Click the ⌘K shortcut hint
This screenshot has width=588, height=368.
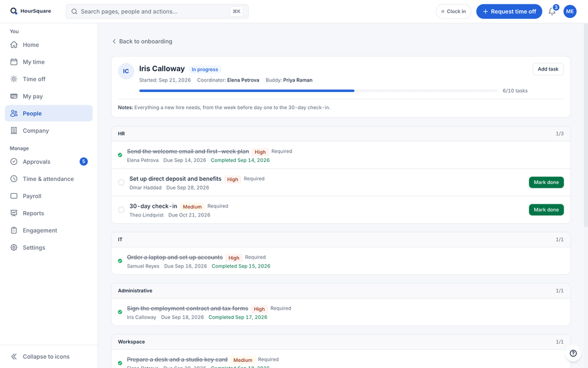point(236,12)
